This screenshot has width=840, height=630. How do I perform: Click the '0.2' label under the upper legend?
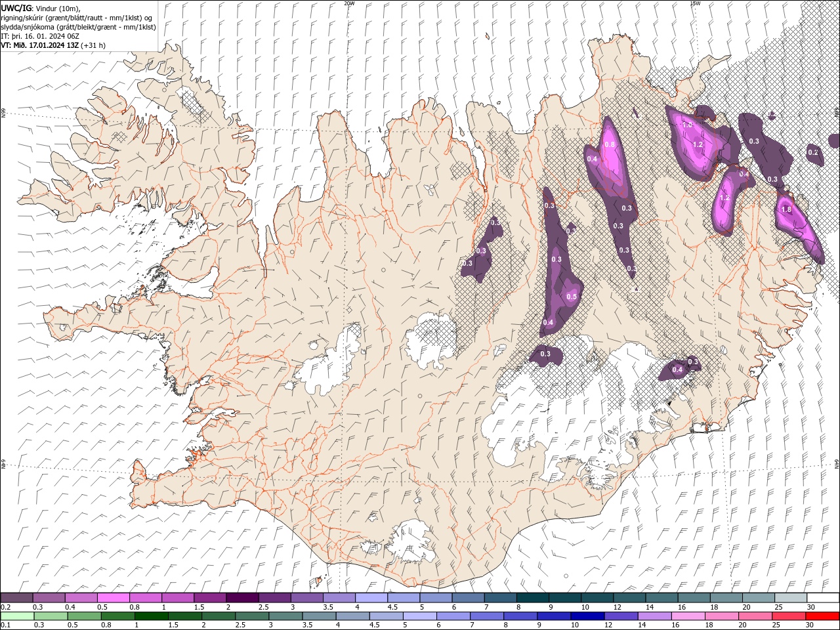5,607
